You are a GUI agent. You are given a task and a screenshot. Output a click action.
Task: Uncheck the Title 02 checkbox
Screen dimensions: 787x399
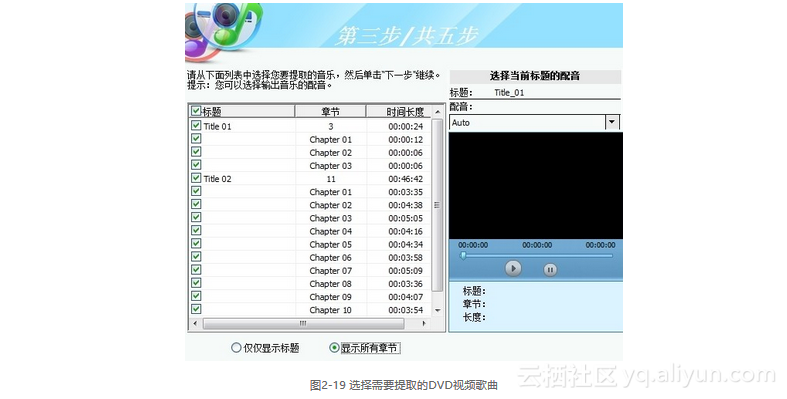[196, 178]
